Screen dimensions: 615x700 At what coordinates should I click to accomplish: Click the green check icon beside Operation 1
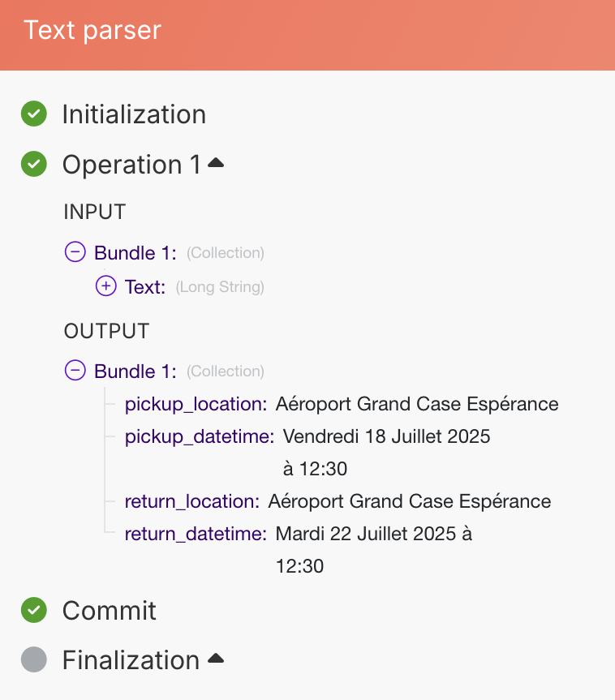tap(33, 165)
